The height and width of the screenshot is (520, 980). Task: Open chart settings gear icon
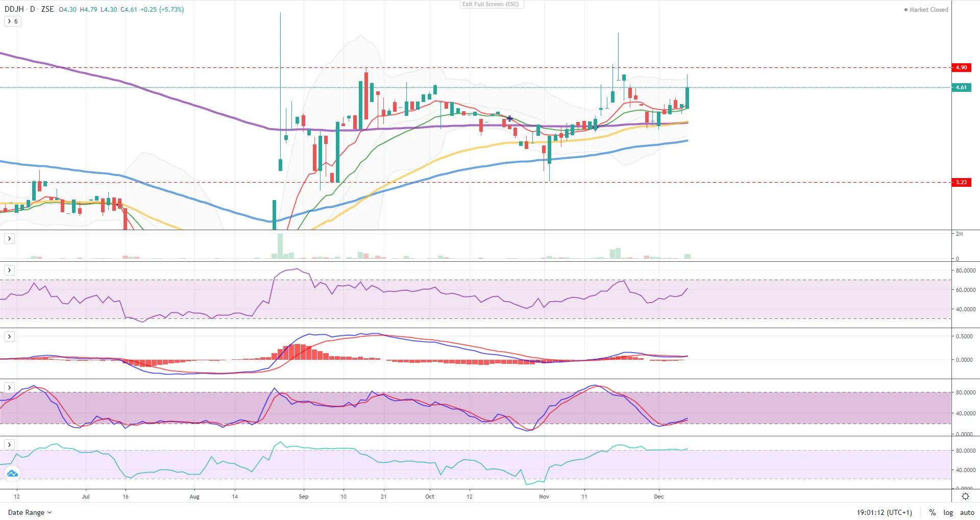965,497
